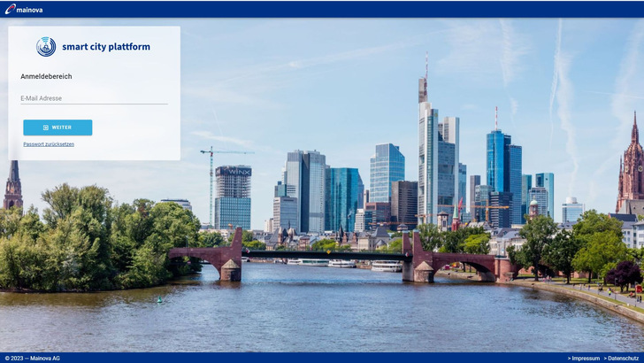
Task: Click the smart city plattform logo icon
Action: tap(46, 46)
